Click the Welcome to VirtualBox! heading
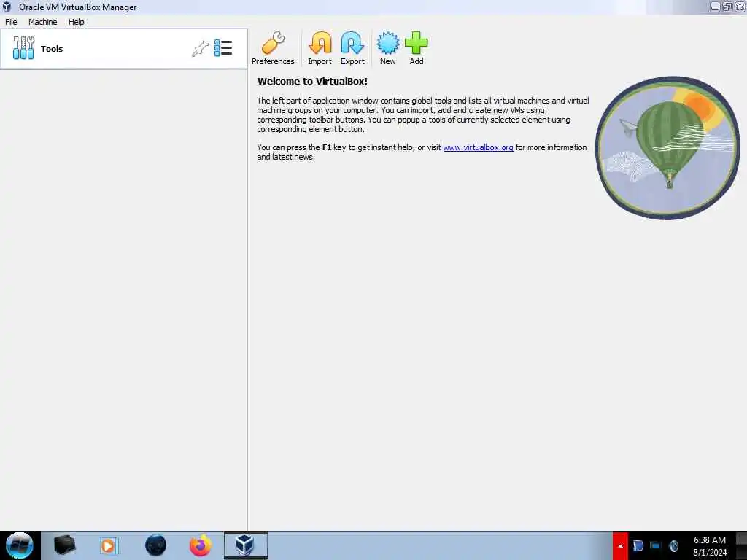 pos(312,82)
